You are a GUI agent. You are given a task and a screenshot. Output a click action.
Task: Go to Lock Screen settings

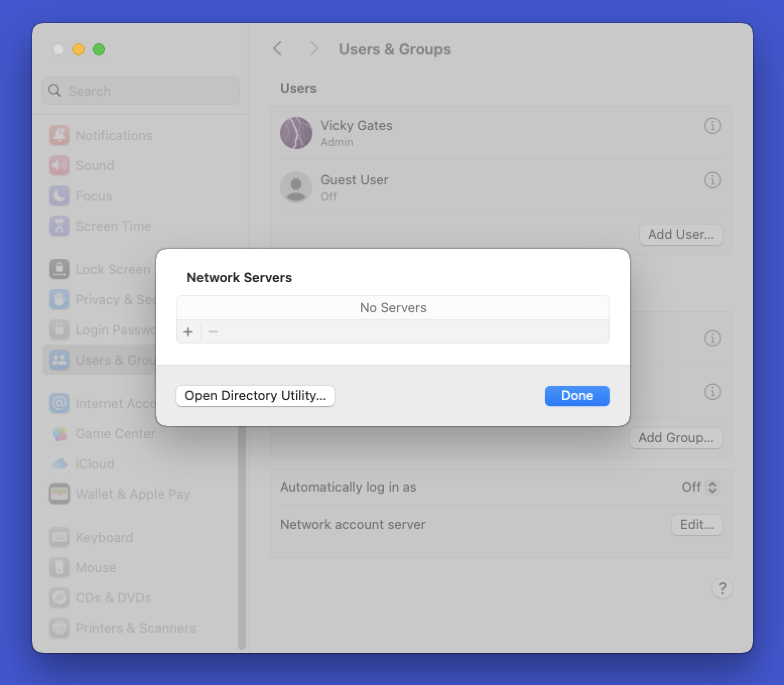coord(113,269)
